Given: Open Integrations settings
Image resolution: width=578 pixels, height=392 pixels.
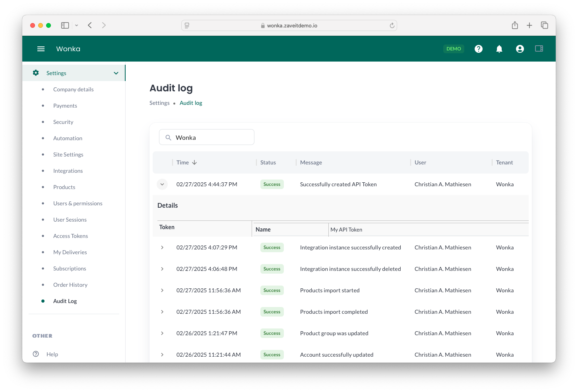Looking at the screenshot, I should pyautogui.click(x=68, y=171).
